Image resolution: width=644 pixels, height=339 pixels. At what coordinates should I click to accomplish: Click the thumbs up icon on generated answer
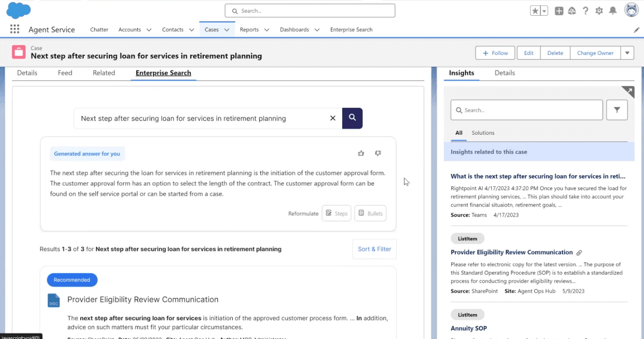coord(361,153)
